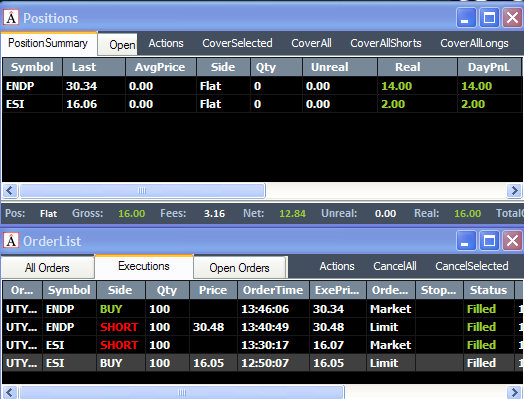Select ENDP SHORT order at 13:40:49

tap(262, 327)
